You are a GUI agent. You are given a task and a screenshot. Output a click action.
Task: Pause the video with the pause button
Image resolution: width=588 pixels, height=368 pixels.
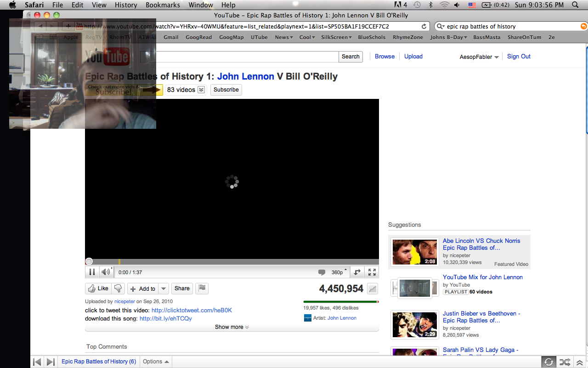(x=92, y=272)
